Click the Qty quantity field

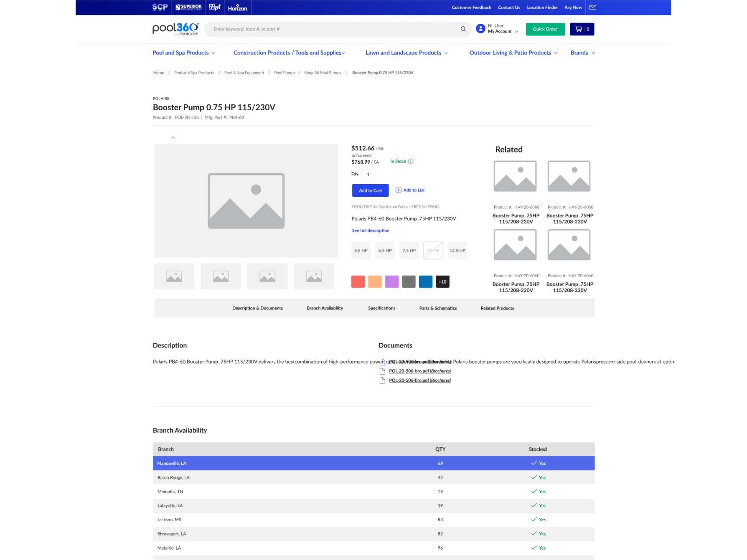[368, 174]
